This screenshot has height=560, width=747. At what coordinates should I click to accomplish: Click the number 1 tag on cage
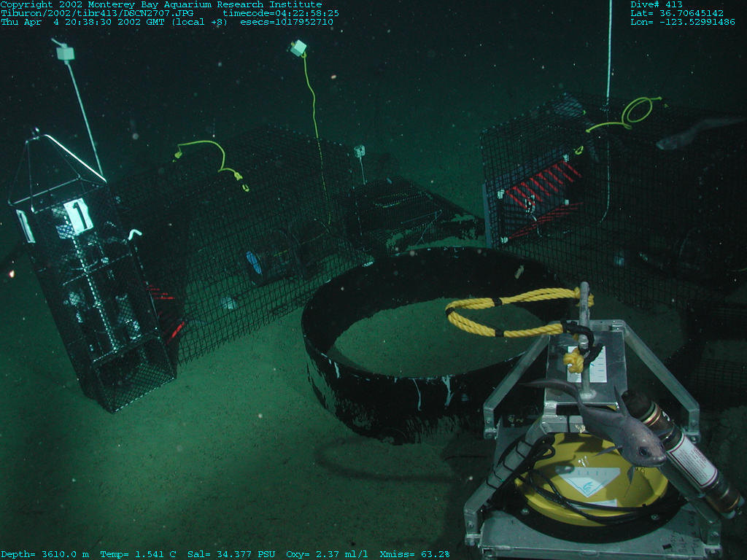point(78,216)
